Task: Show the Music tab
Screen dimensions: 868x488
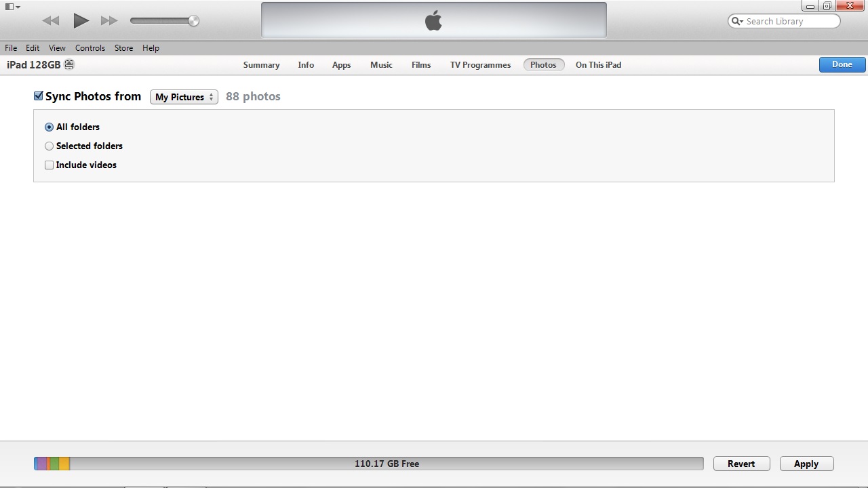Action: (x=381, y=65)
